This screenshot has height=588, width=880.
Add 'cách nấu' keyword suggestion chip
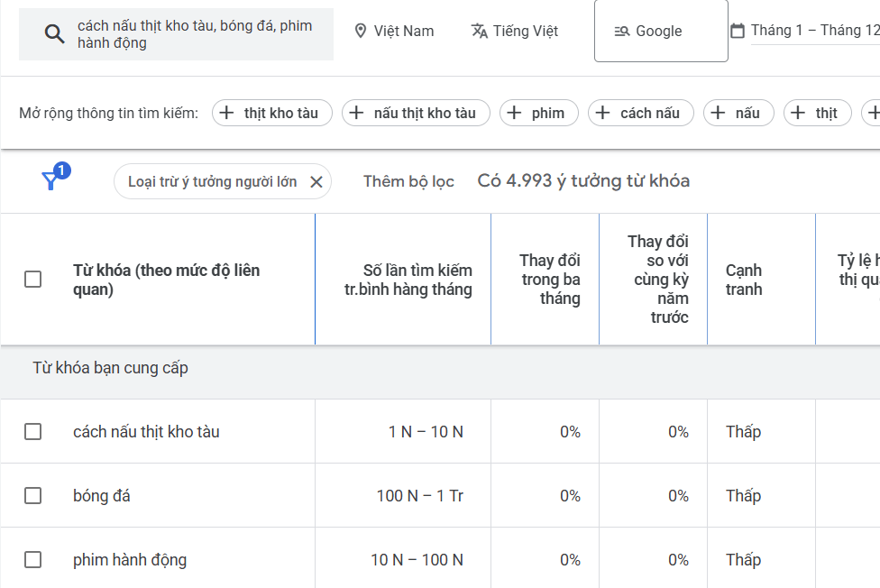click(640, 113)
